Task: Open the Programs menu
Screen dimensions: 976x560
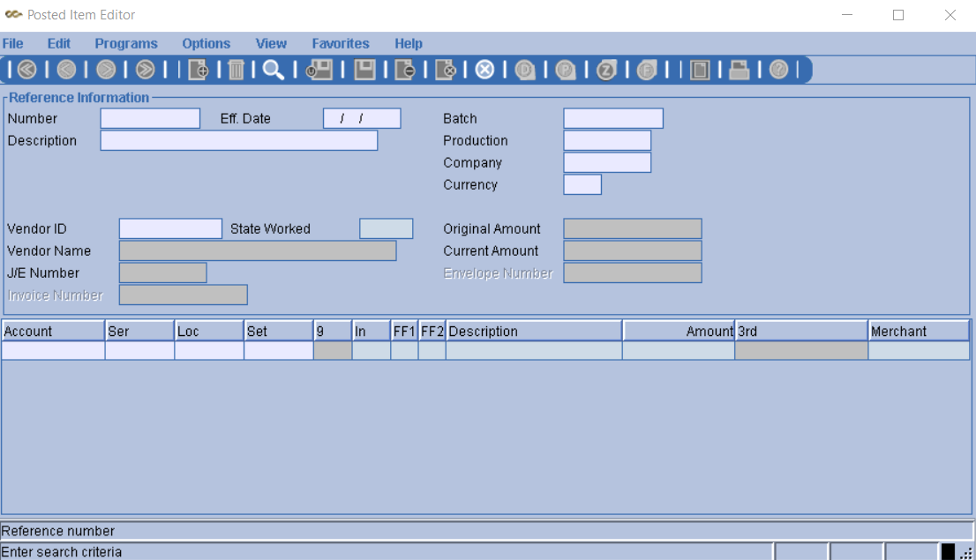Action: click(125, 43)
